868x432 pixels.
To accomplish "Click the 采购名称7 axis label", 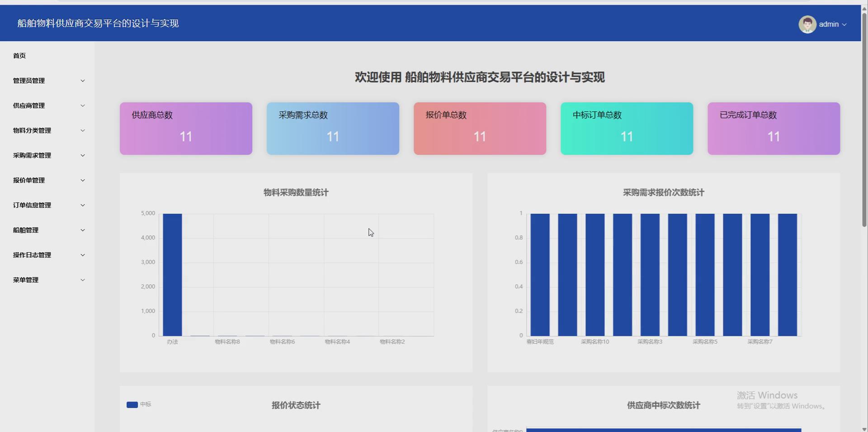I will [x=760, y=342].
